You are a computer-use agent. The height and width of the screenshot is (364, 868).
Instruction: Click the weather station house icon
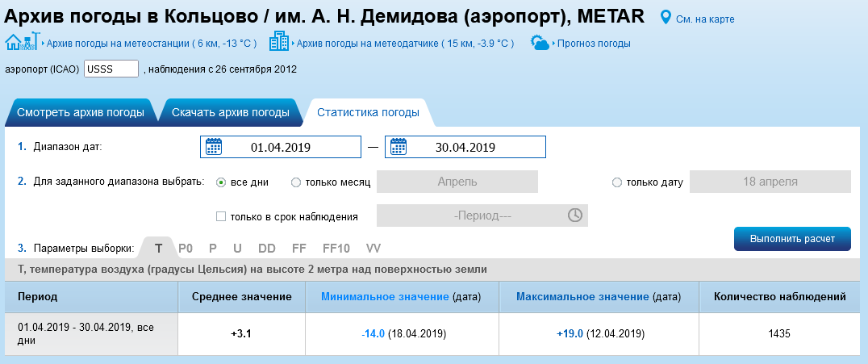click(x=22, y=43)
